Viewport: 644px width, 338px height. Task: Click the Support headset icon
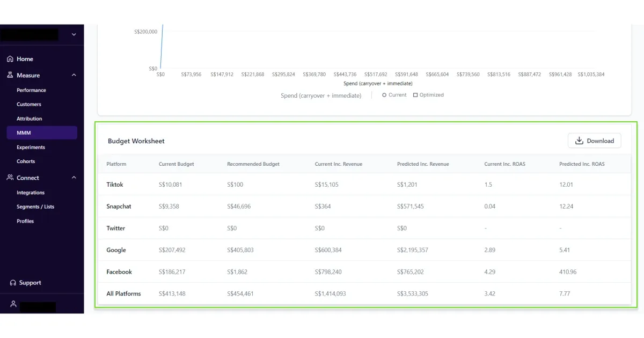13,283
